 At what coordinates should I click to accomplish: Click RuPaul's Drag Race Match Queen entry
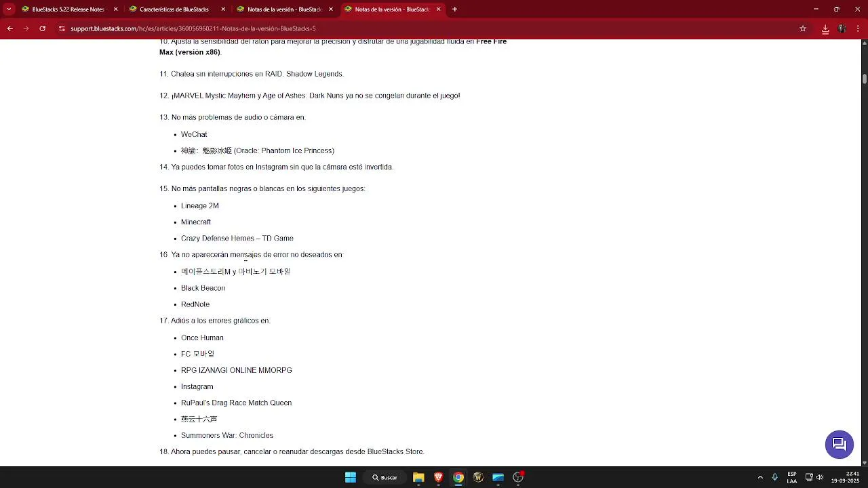pyautogui.click(x=236, y=403)
